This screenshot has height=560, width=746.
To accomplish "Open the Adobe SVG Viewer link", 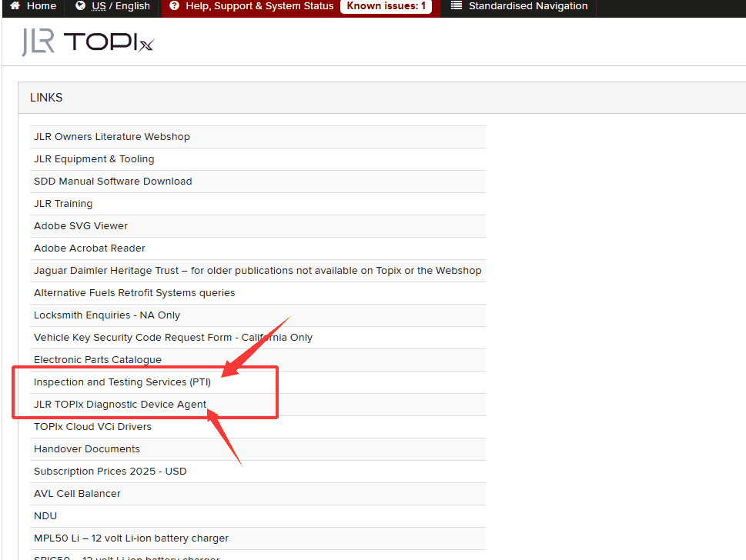I will point(81,226).
